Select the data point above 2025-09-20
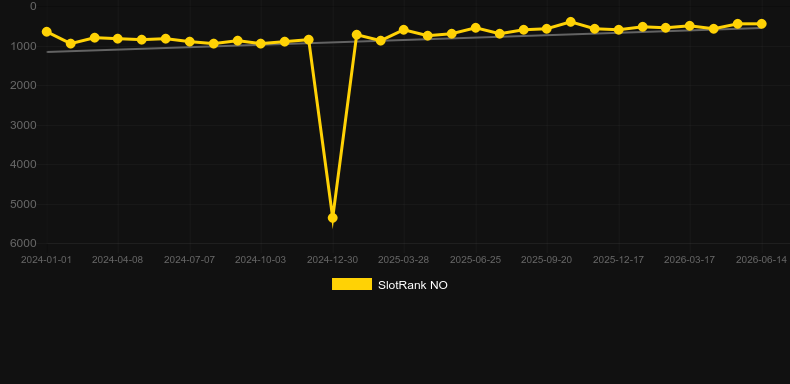Screen dimensions: 790x384 (x=547, y=29)
